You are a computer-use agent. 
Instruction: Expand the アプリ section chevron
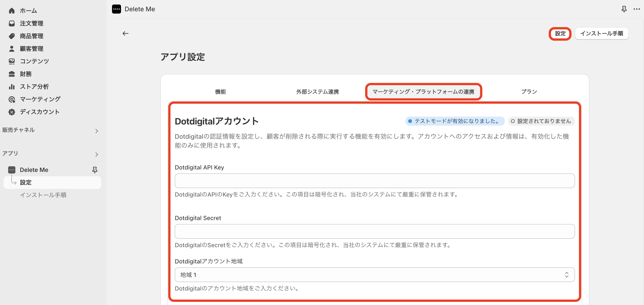click(x=96, y=154)
